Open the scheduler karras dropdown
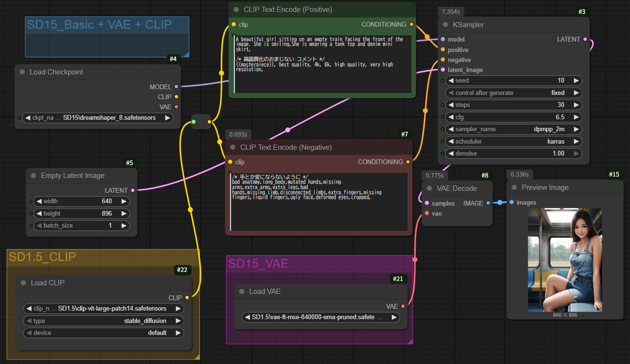The height and width of the screenshot is (364, 630). pos(514,142)
